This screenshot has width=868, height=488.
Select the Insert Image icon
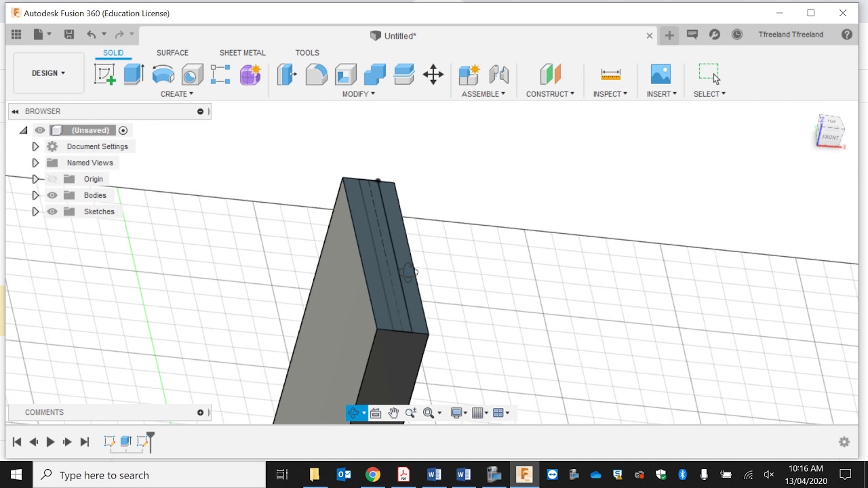[660, 74]
